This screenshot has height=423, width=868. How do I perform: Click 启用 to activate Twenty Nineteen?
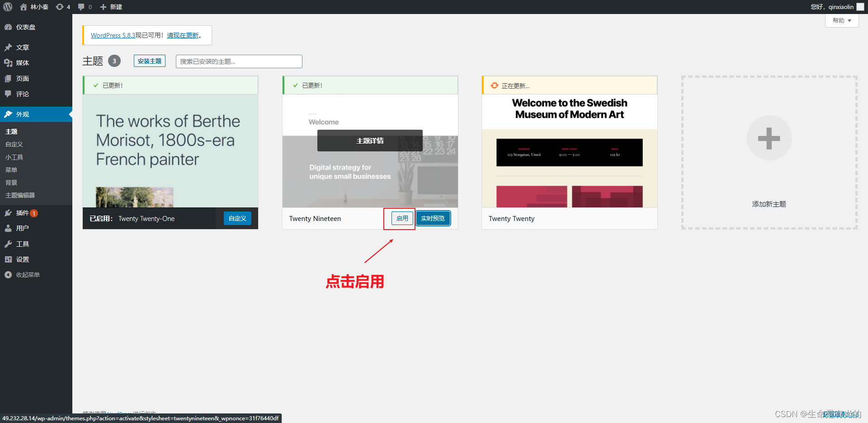(x=402, y=218)
